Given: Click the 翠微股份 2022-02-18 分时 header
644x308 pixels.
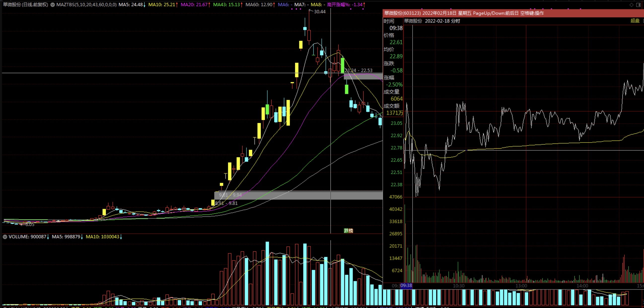Looking at the screenshot, I should (x=432, y=21).
